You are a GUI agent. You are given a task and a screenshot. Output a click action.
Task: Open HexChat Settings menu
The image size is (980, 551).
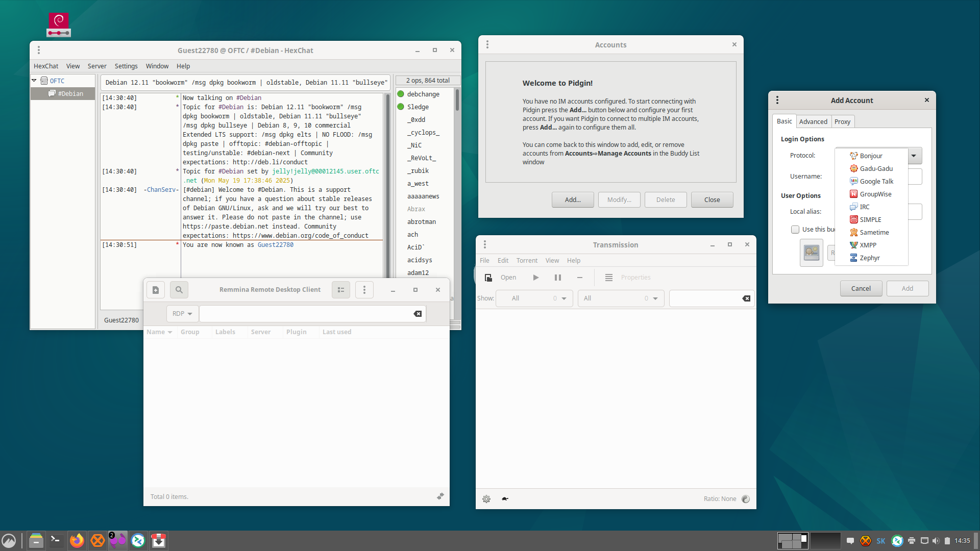pyautogui.click(x=126, y=66)
